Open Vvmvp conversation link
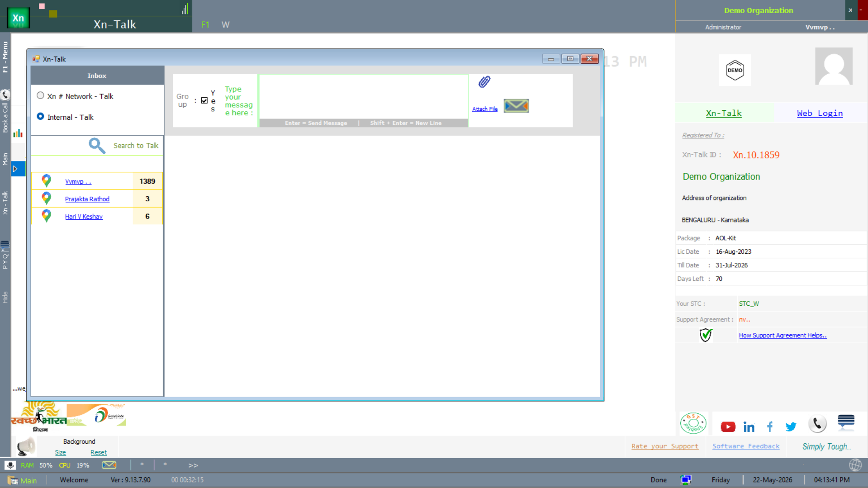 point(78,181)
